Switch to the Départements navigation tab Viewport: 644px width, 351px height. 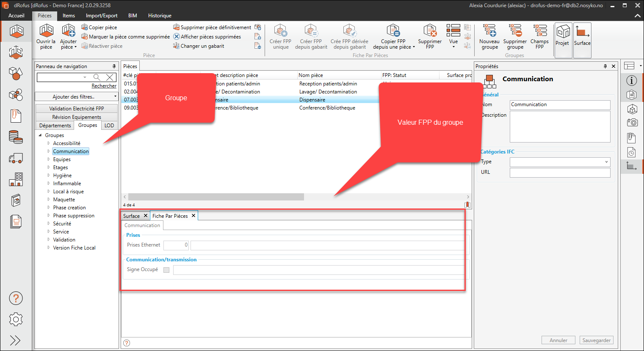(x=55, y=126)
